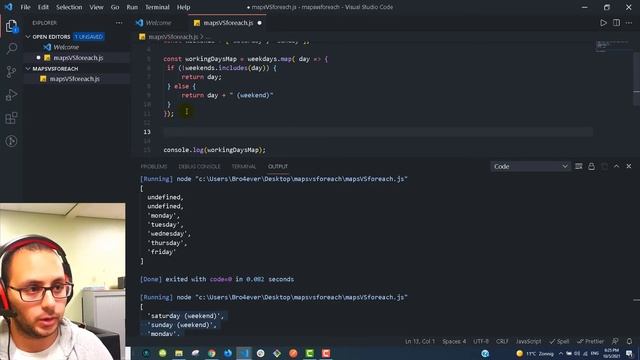Open the Help menu

pos(183,7)
